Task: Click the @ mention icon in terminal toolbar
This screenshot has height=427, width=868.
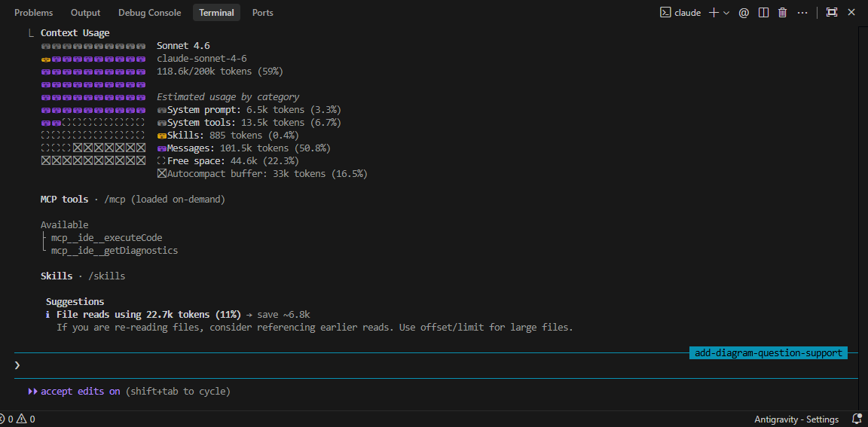Action: point(744,13)
